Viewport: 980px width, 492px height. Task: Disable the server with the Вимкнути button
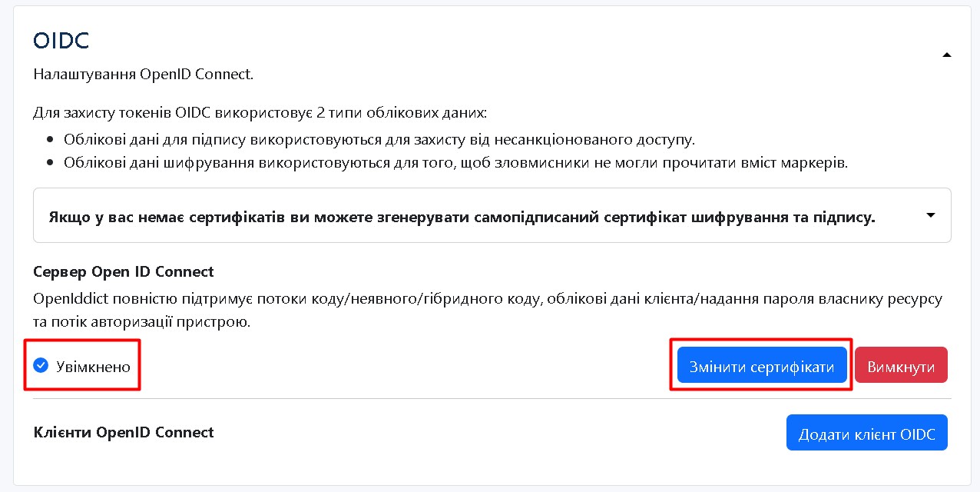900,366
